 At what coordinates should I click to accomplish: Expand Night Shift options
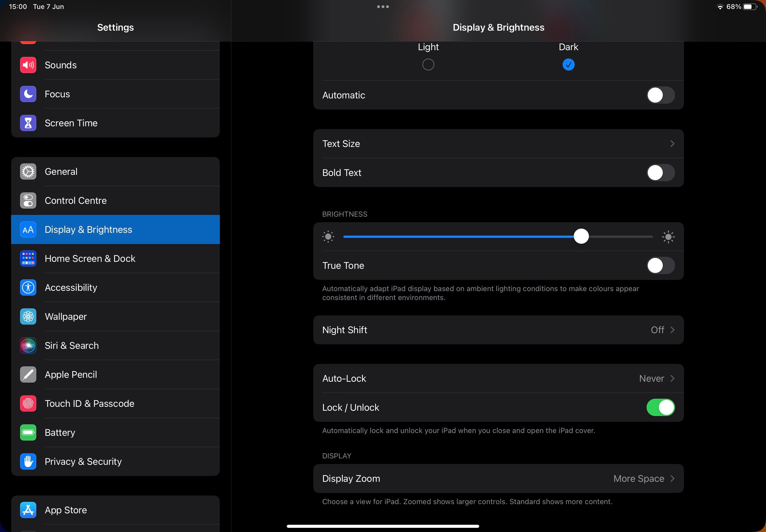[x=498, y=330]
